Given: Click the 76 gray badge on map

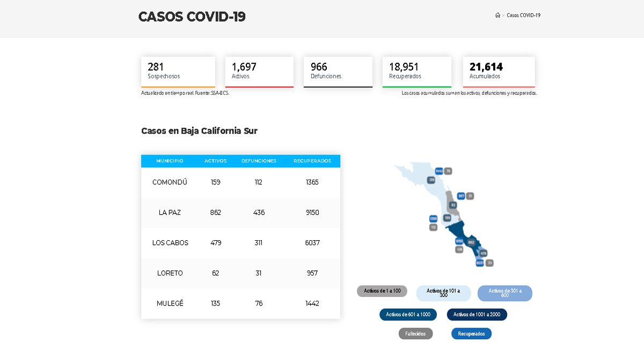Looking at the screenshot, I should coord(448,171).
